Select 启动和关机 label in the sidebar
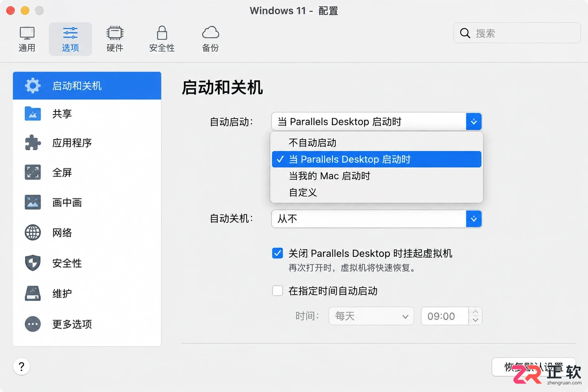 [77, 86]
